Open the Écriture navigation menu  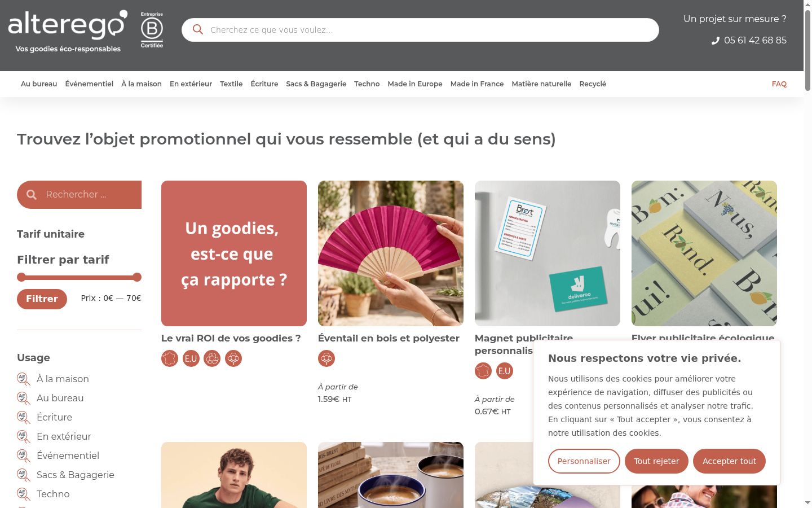[x=264, y=84]
